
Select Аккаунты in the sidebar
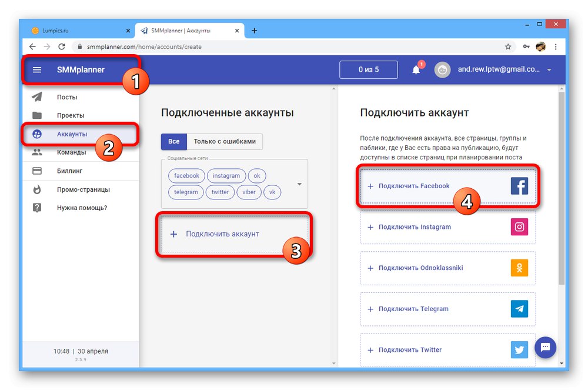[x=81, y=134]
